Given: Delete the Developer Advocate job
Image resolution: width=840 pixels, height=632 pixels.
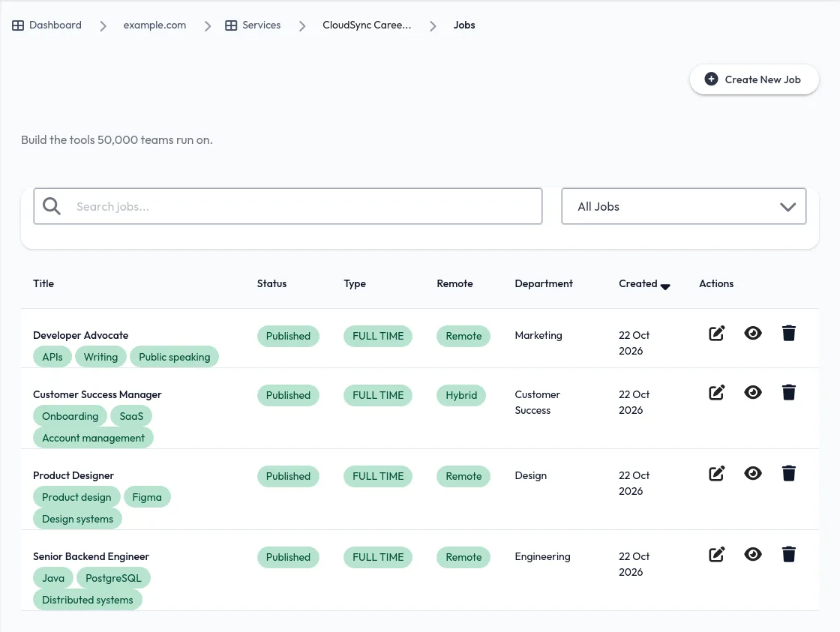Looking at the screenshot, I should click(x=788, y=333).
